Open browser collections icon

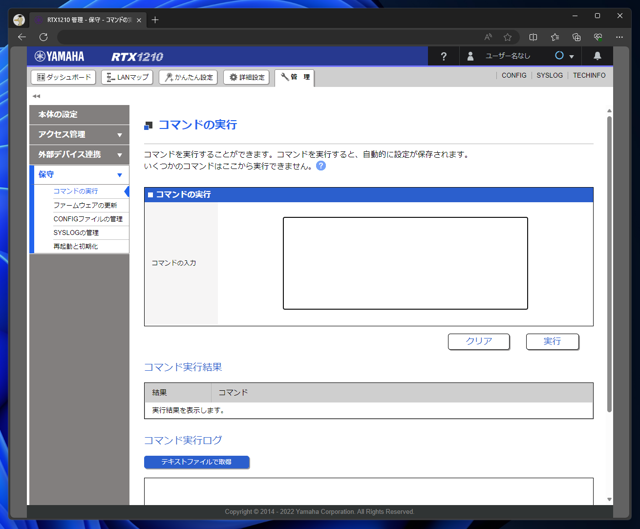576,37
